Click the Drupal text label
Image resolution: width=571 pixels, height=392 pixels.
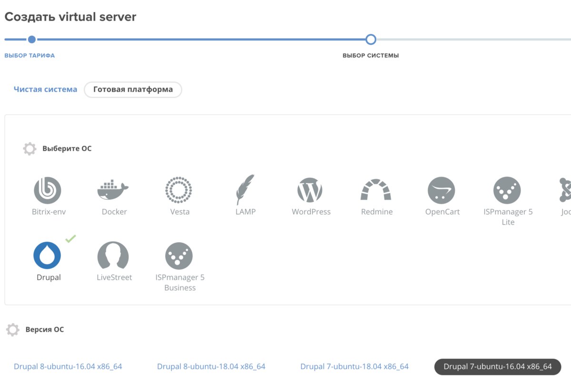pyautogui.click(x=49, y=277)
